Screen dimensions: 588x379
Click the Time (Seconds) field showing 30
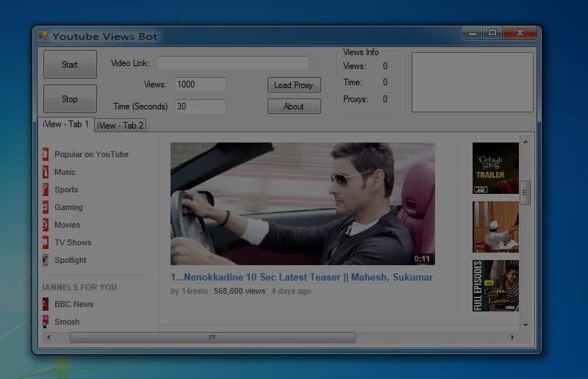pyautogui.click(x=200, y=107)
